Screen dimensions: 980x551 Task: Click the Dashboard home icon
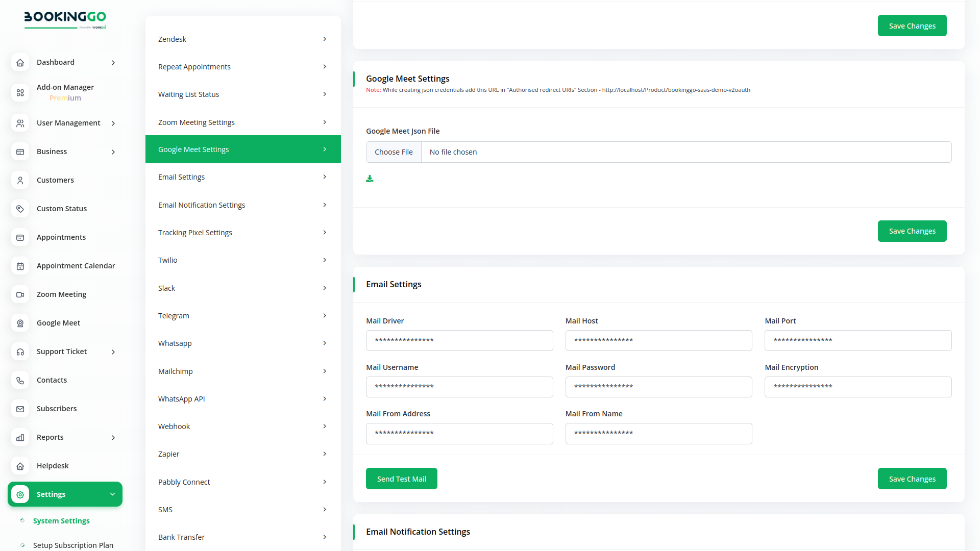tap(20, 62)
